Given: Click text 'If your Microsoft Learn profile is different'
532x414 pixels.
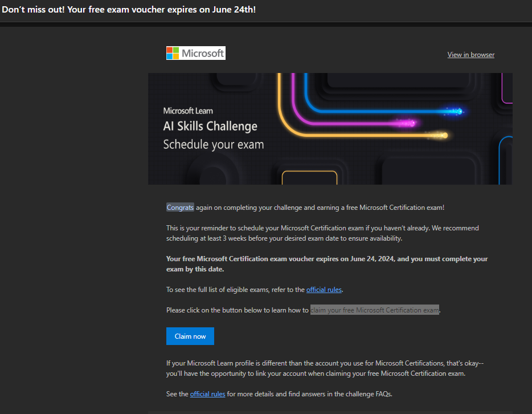Looking at the screenshot, I should click(x=227, y=363).
